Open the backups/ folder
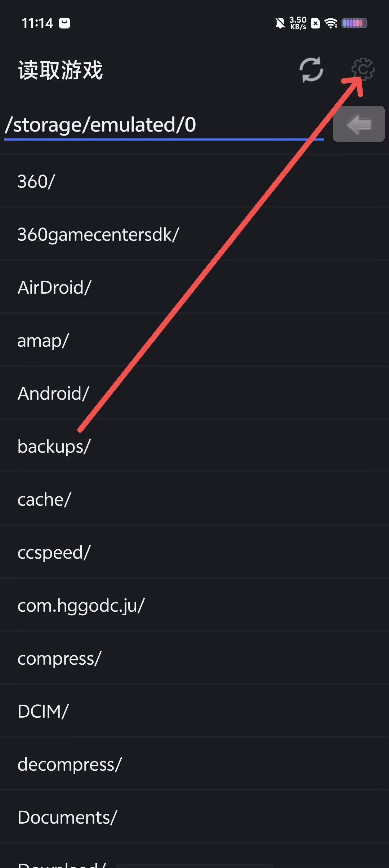The image size is (389, 868). tap(194, 446)
